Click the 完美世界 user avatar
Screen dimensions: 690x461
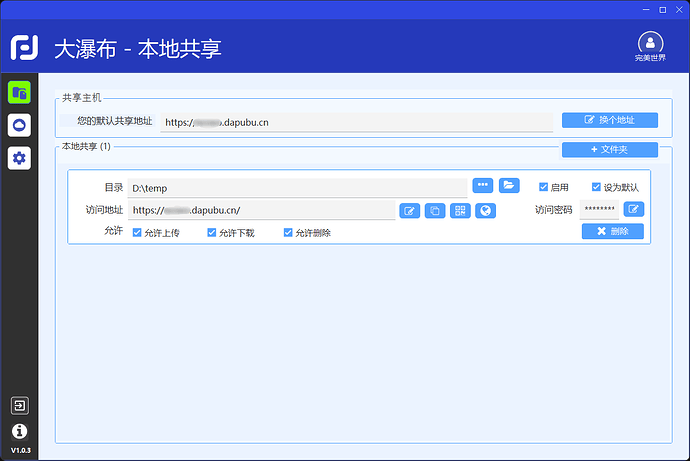pos(650,43)
